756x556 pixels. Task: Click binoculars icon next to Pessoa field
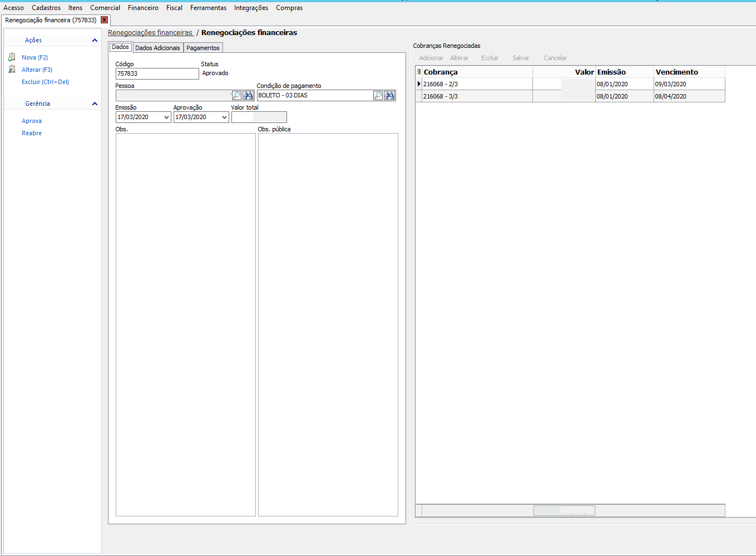pos(248,96)
